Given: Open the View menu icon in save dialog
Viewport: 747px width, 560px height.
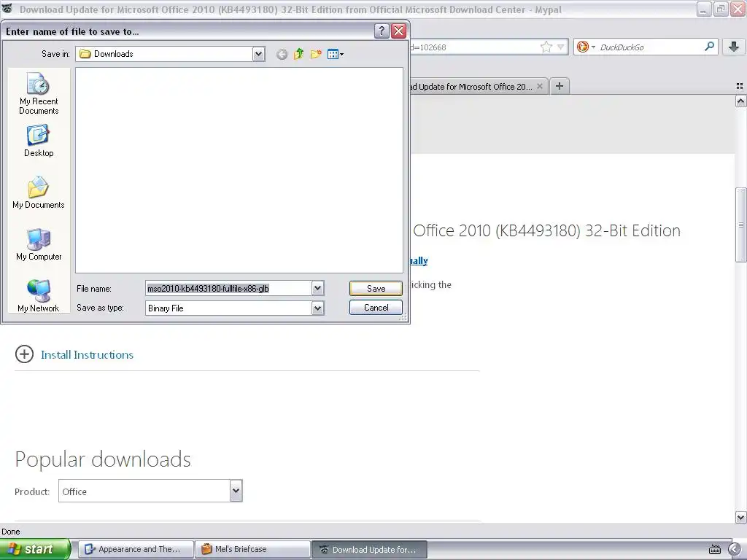Looking at the screenshot, I should (x=336, y=54).
